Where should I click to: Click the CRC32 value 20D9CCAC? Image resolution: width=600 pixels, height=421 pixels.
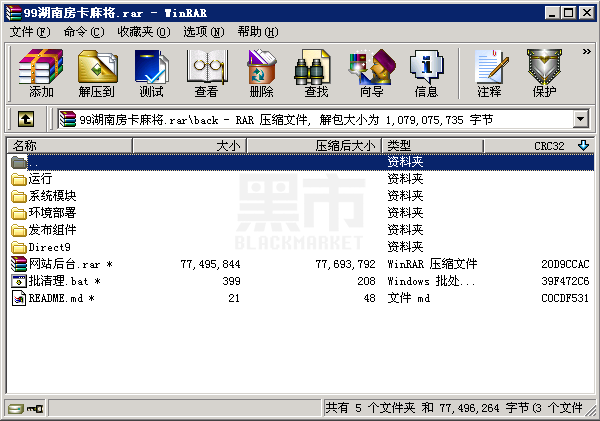coord(565,264)
